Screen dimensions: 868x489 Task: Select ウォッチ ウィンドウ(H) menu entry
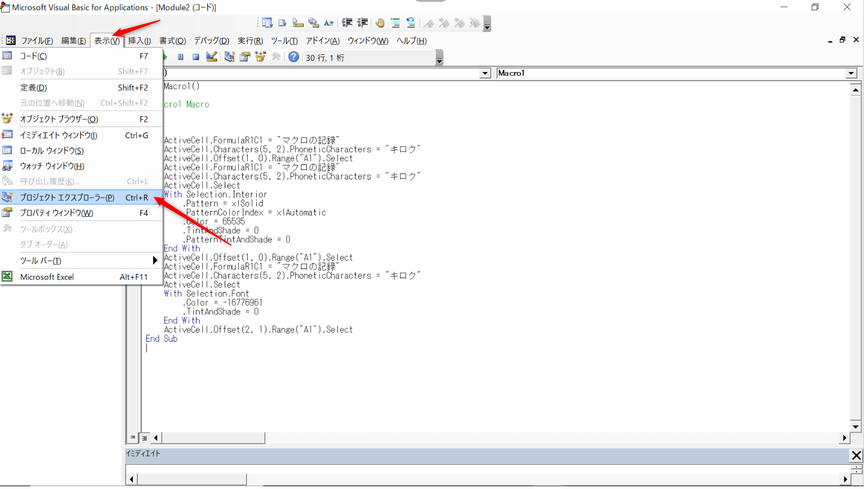point(82,166)
